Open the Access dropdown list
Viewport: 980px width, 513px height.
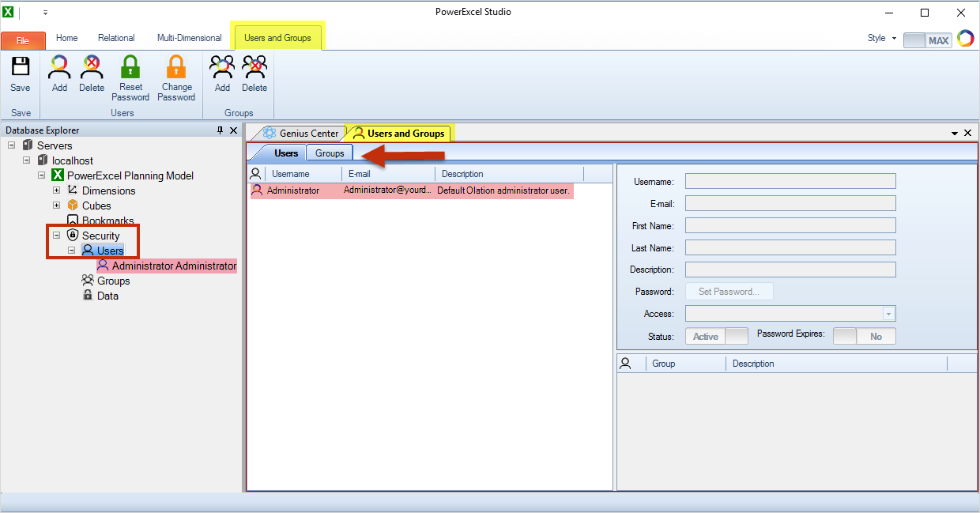point(889,314)
